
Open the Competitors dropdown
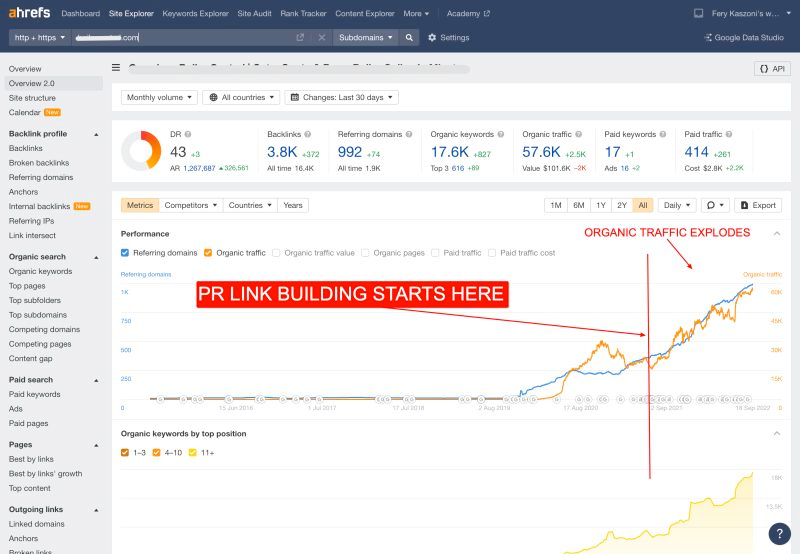point(191,205)
